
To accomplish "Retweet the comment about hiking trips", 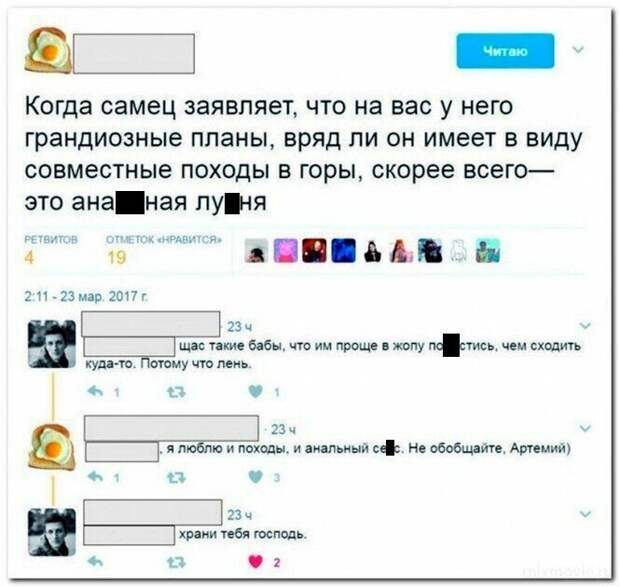I will tap(176, 478).
